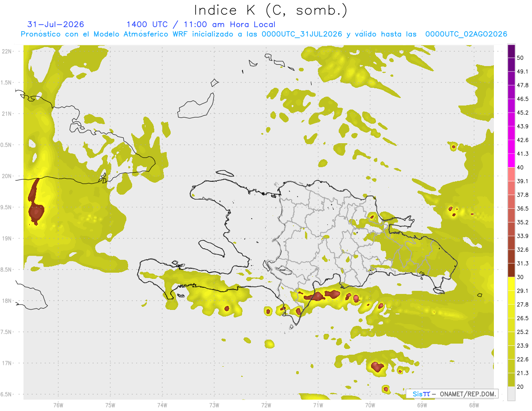Select the gray swatch below the 20 label
Screen dimensions: 532x411
click(511, 394)
